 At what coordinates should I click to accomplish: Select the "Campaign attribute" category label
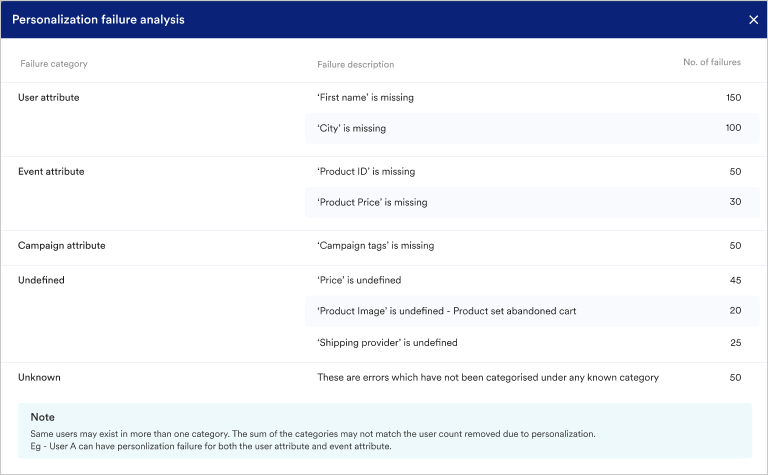61,245
